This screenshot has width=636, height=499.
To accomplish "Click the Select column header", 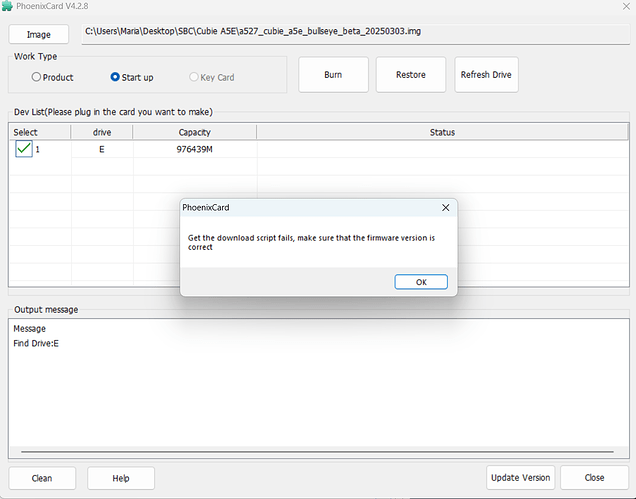I will click(40, 132).
